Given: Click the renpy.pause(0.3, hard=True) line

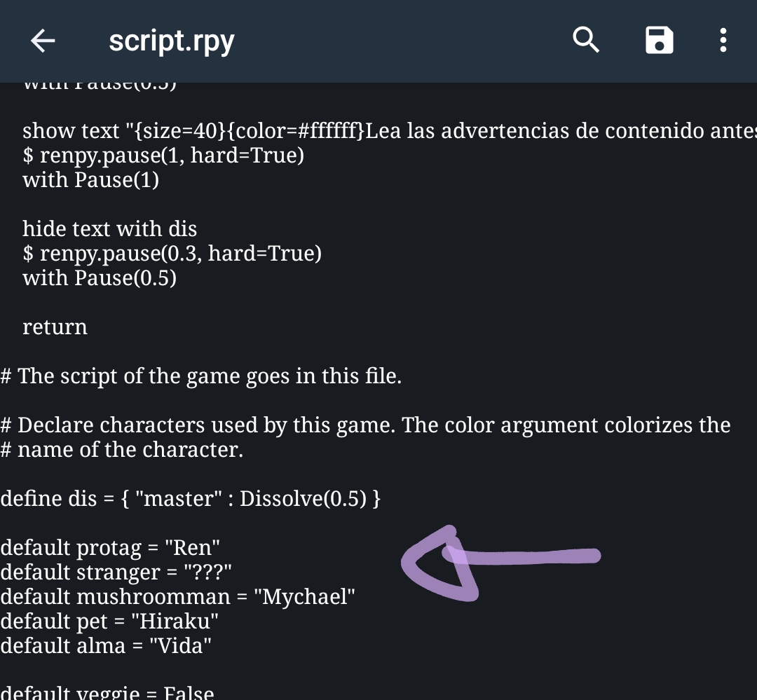Looking at the screenshot, I should click(x=172, y=254).
